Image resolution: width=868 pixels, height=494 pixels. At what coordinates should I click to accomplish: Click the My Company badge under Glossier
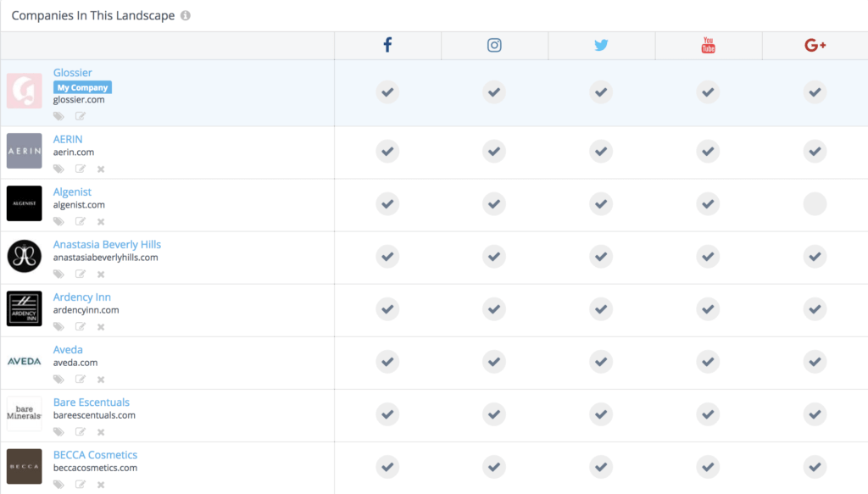click(81, 87)
